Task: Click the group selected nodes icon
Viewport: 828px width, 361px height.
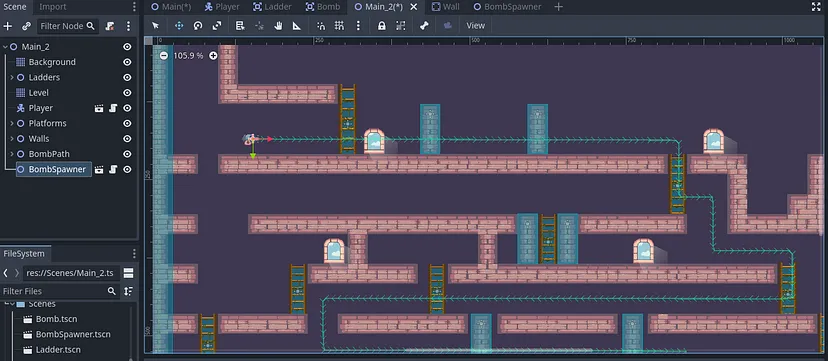Action: coord(401,25)
